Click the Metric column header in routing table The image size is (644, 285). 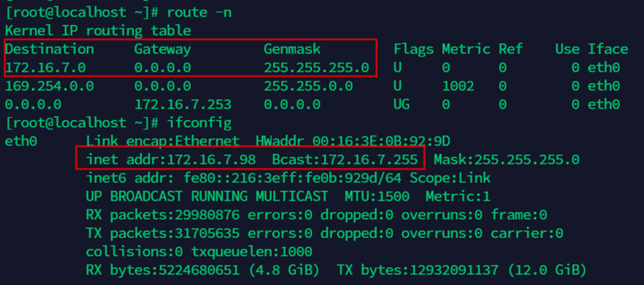(x=466, y=49)
